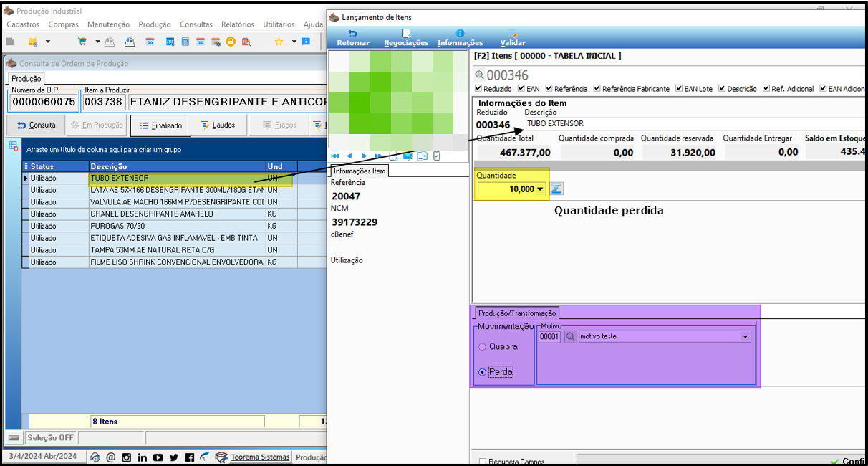868x466 pixels.
Task: Click the calculator icon beside Quantidade
Action: (556, 189)
